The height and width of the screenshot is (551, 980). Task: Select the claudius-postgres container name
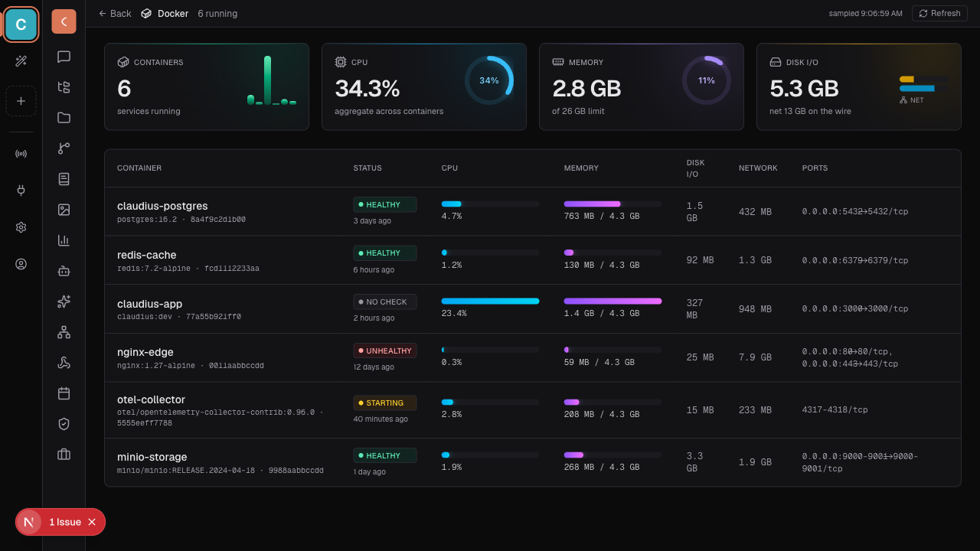pyautogui.click(x=162, y=206)
